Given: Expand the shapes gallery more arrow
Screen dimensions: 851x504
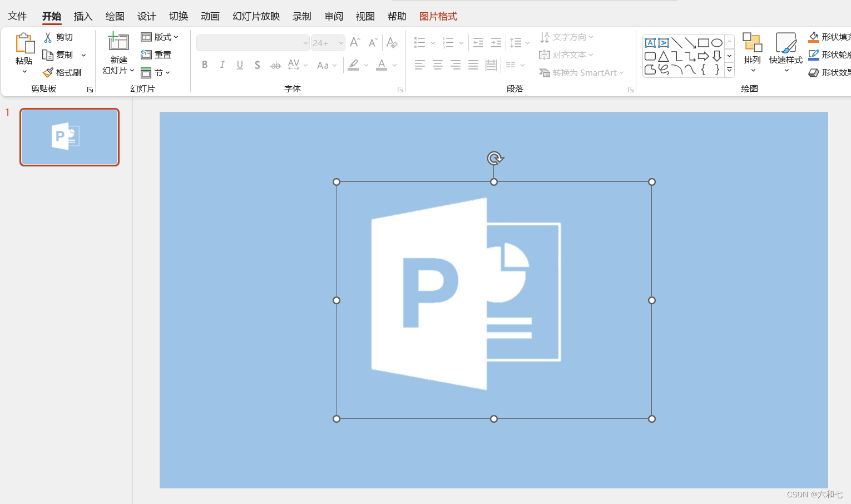Looking at the screenshot, I should [729, 70].
